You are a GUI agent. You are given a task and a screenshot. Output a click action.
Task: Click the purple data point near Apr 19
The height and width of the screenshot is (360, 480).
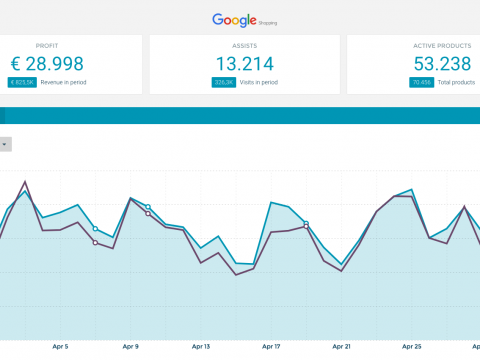point(306,227)
